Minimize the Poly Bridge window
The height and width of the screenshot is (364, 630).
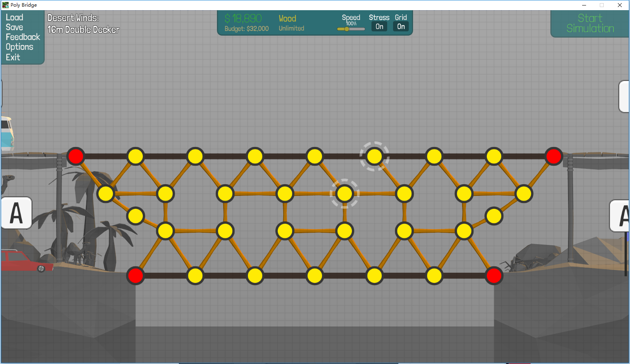[x=584, y=5]
